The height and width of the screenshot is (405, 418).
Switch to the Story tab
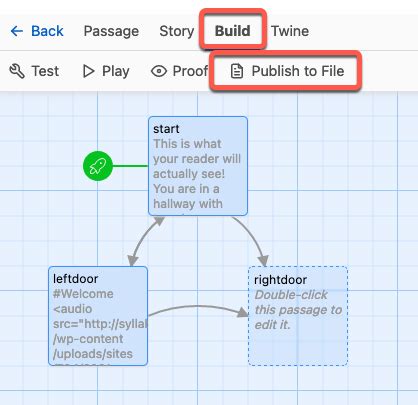(x=177, y=31)
